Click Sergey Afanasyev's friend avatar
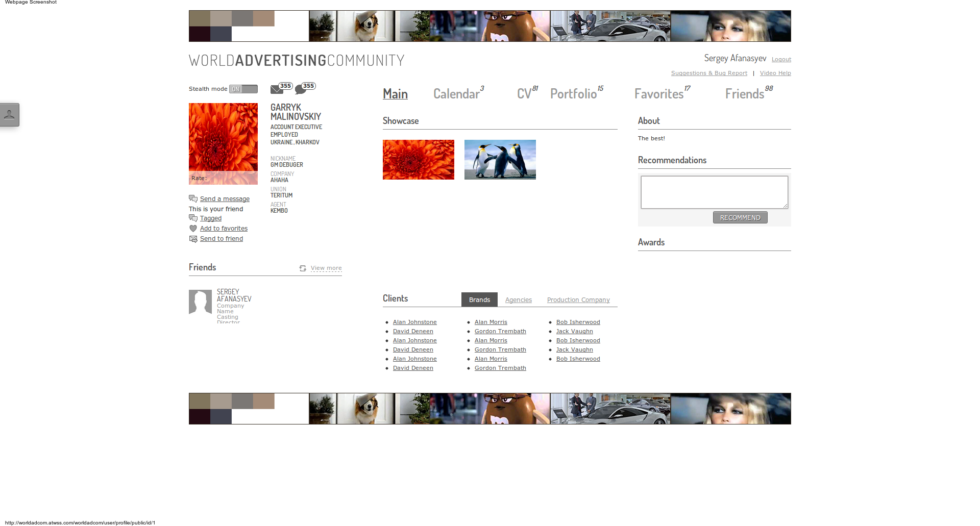Screen dimensions: 980x526 point(200,302)
